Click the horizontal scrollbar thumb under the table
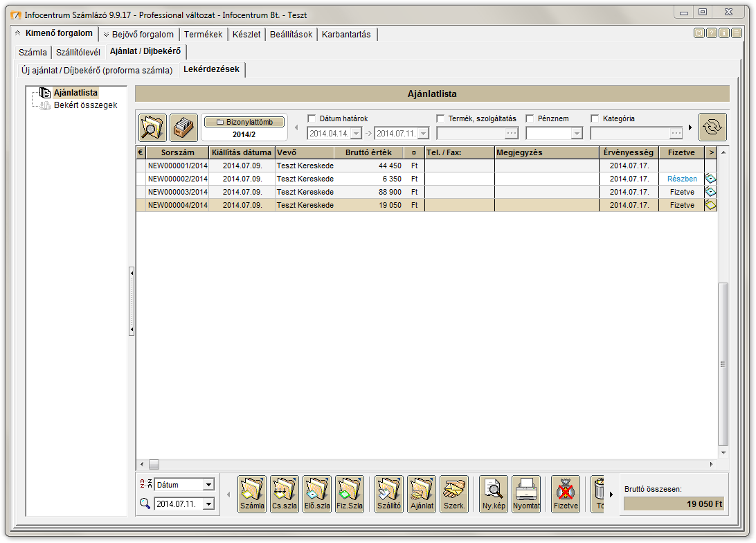756x543 pixels. [x=154, y=465]
